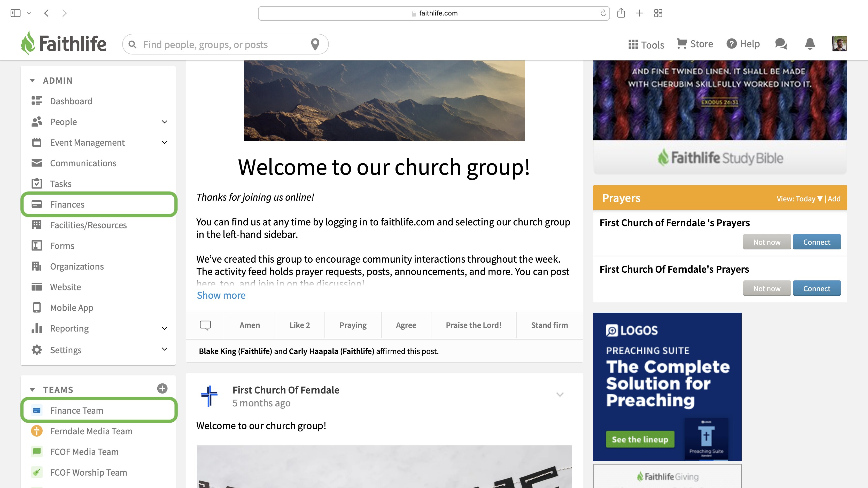The image size is (868, 488).
Task: Open notifications bell icon
Action: (810, 44)
